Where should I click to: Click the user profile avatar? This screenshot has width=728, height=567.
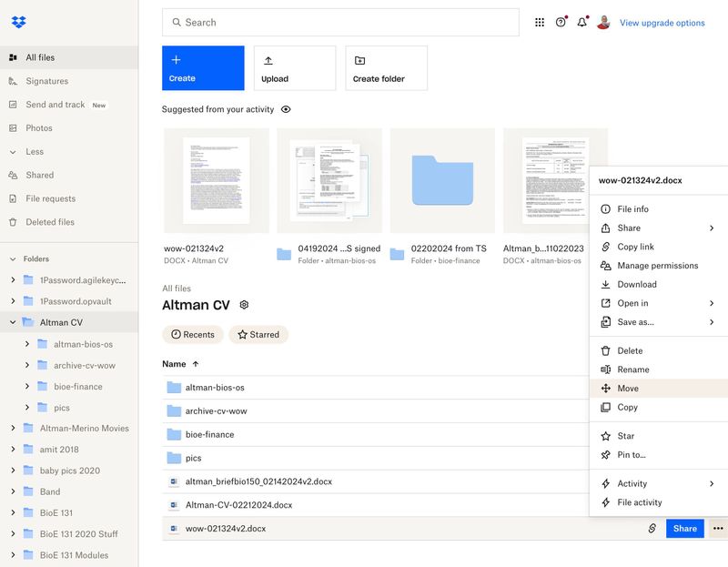click(x=603, y=23)
